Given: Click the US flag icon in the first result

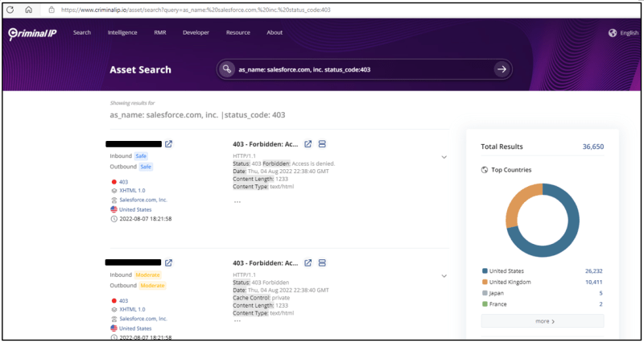Looking at the screenshot, I should click(114, 209).
